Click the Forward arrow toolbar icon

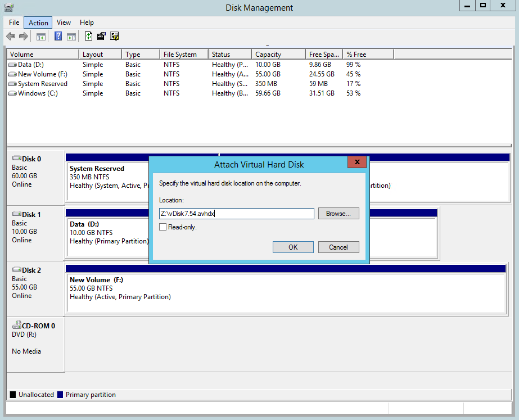point(24,37)
